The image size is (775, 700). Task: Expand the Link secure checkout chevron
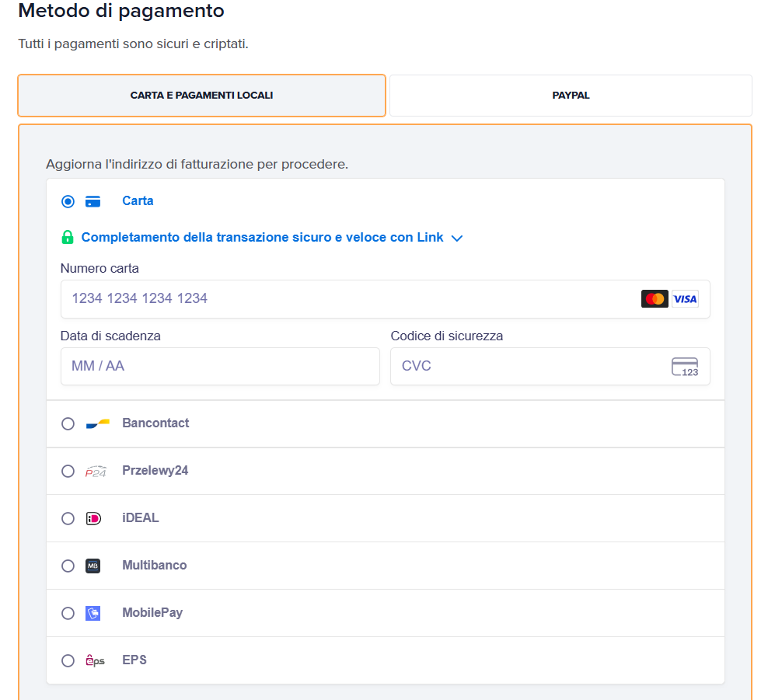457,238
